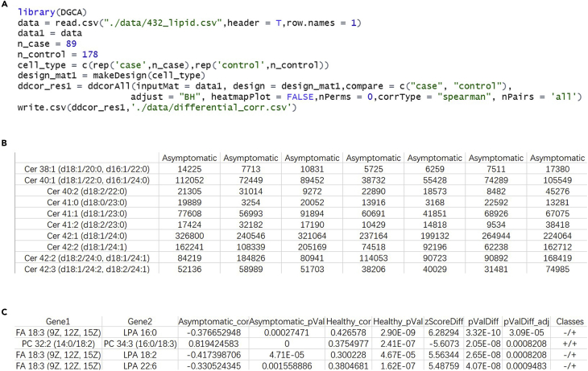Click value 6.28294 in zScoreDiff

[444, 333]
